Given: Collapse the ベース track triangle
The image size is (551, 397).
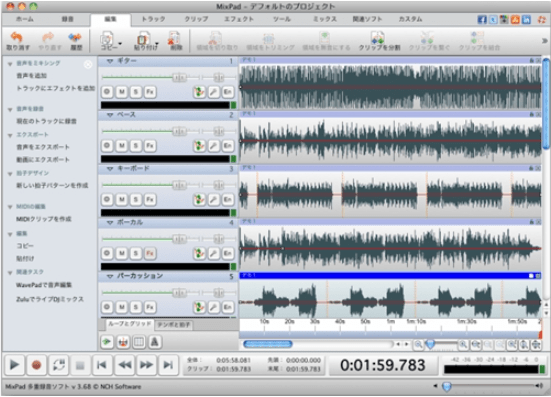Looking at the screenshot, I should [110, 115].
